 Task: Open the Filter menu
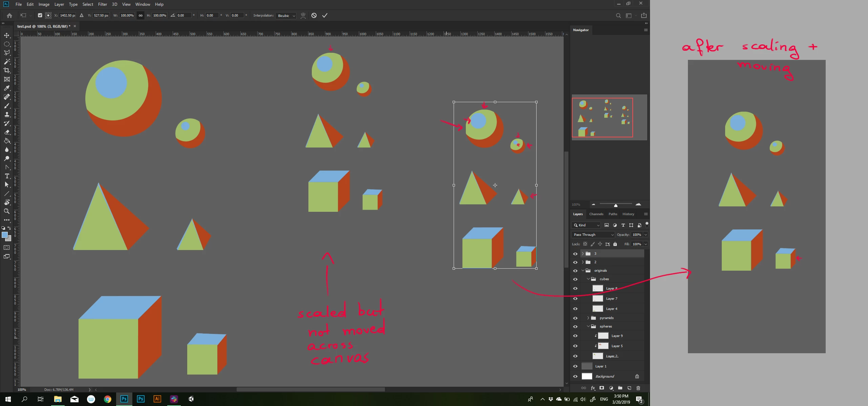click(102, 4)
